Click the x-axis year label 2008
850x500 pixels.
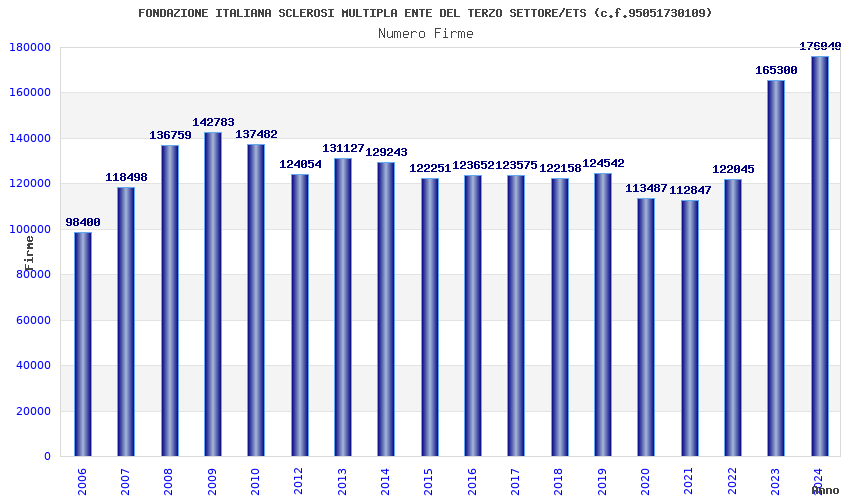[169, 482]
